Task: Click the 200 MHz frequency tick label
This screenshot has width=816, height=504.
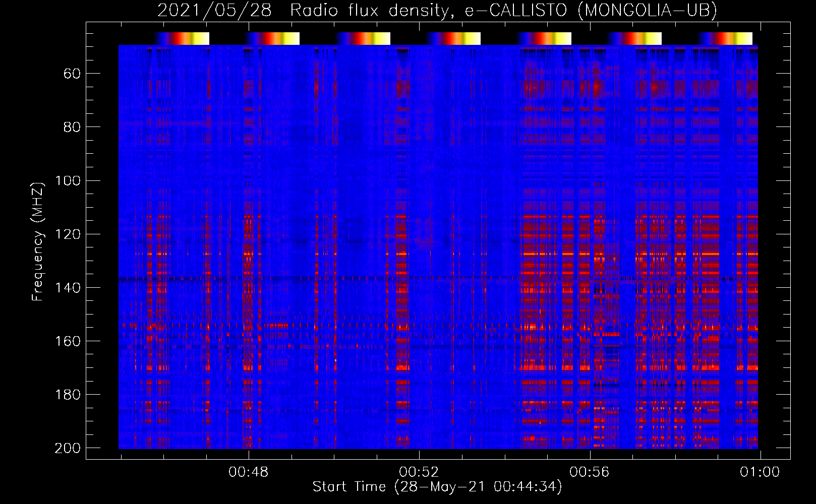Action: coord(68,448)
